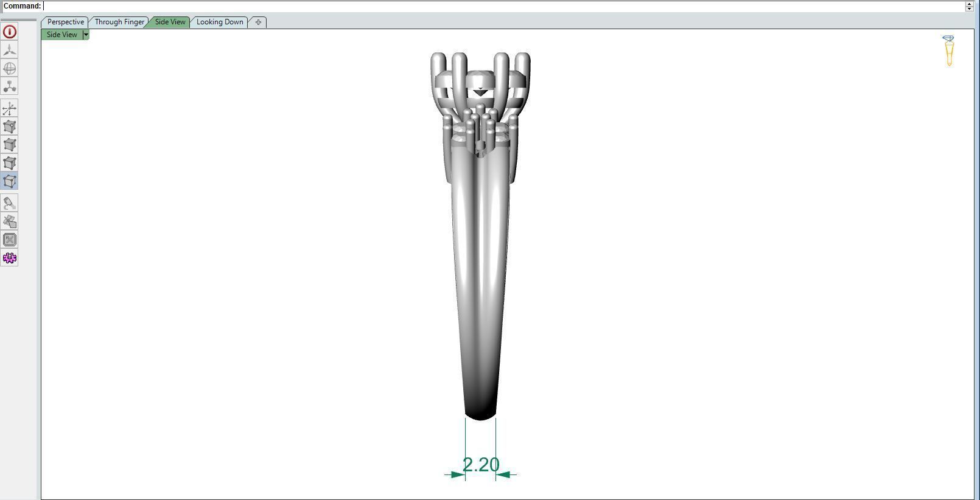The width and height of the screenshot is (980, 500).
Task: Open the magenta gear settings icon
Action: click(10, 258)
